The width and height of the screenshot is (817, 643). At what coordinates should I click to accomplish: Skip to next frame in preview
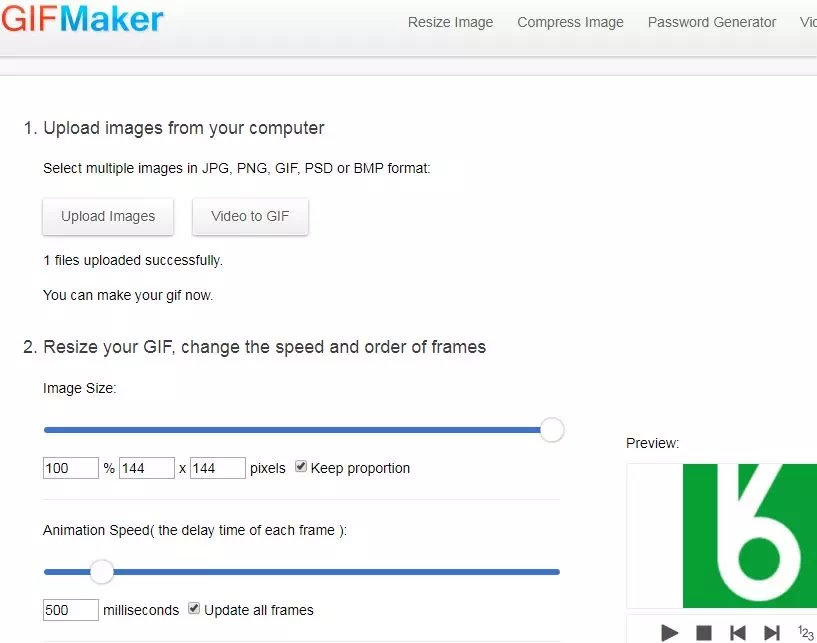coord(772,633)
